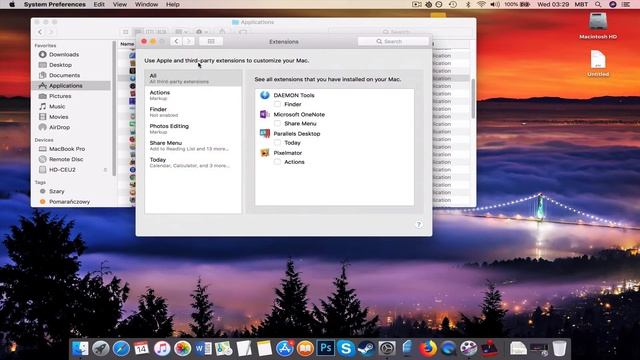Open Spotlight search in menu bar
The width and height of the screenshot is (640, 360).
click(598, 4)
